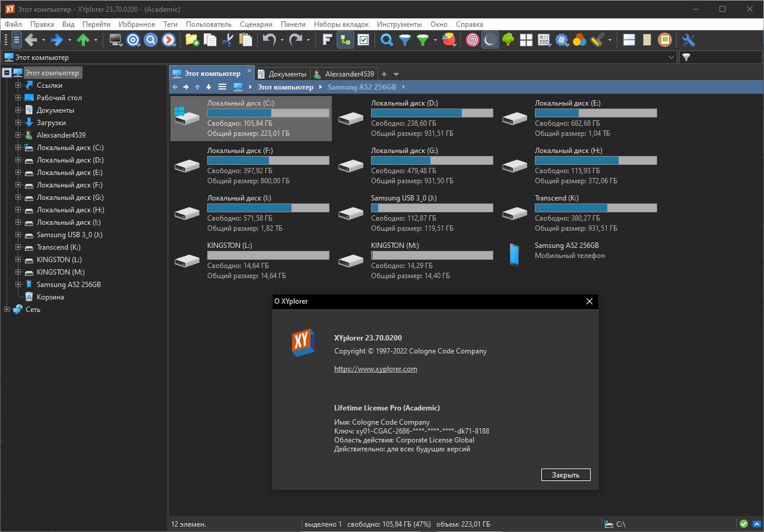This screenshot has width=764, height=532.
Task: Click the paint roller icon
Action: (x=597, y=40)
